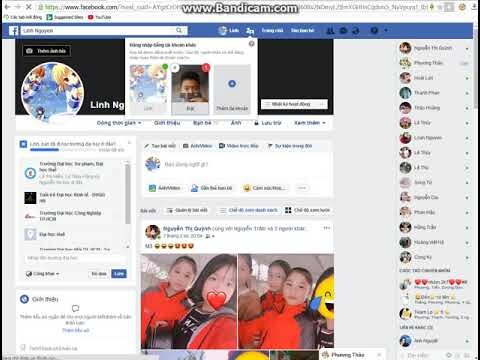This screenshot has height=360, width=480.
Task: Click the university name input field
Action: point(75,258)
